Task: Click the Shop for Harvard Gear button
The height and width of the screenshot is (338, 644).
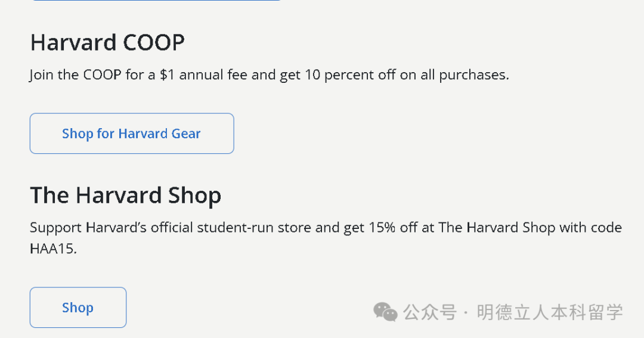Action: pyautogui.click(x=131, y=134)
